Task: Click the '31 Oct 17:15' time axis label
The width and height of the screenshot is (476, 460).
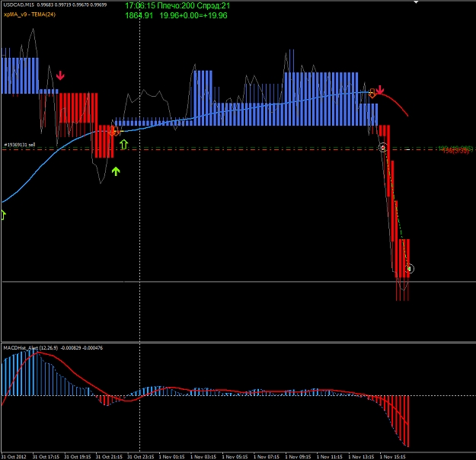Action: click(46, 457)
